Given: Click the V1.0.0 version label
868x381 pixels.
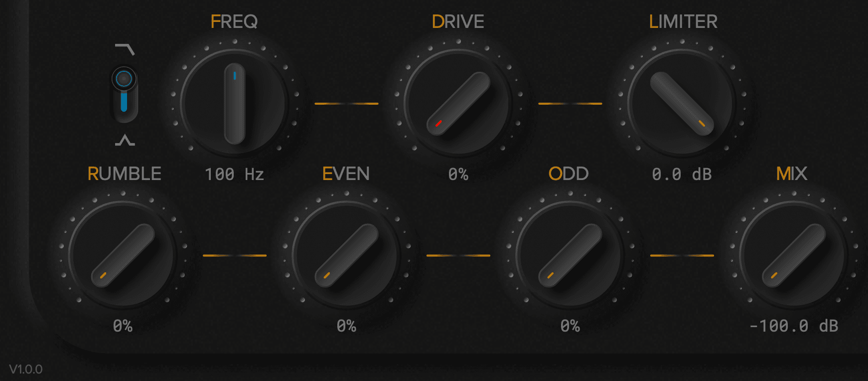Looking at the screenshot, I should click(x=26, y=370).
